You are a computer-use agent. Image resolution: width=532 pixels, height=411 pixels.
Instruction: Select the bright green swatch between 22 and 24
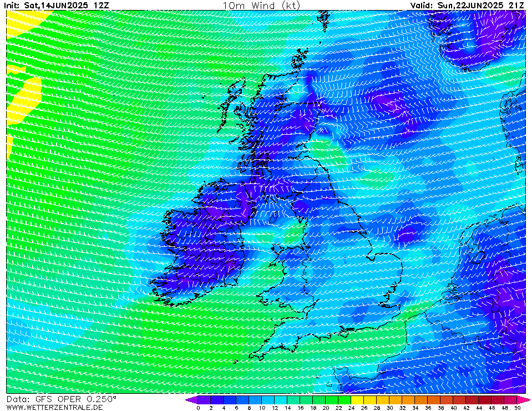[344, 400]
